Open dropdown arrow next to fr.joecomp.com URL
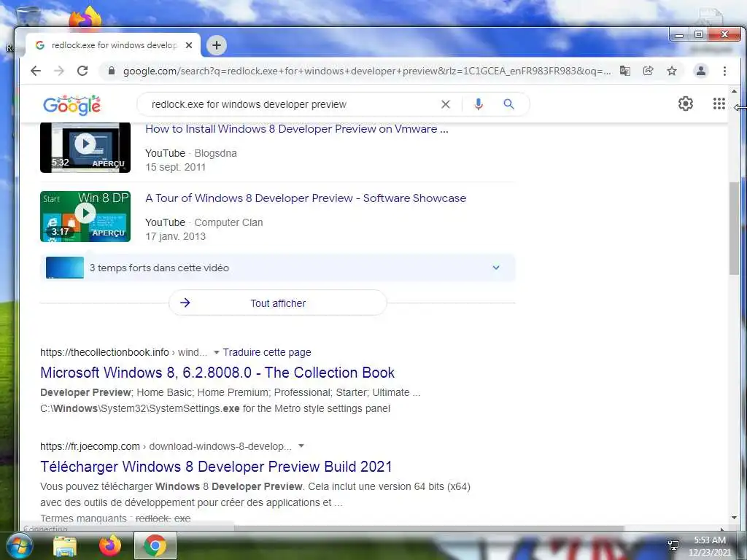The image size is (747, 560). tap(301, 446)
